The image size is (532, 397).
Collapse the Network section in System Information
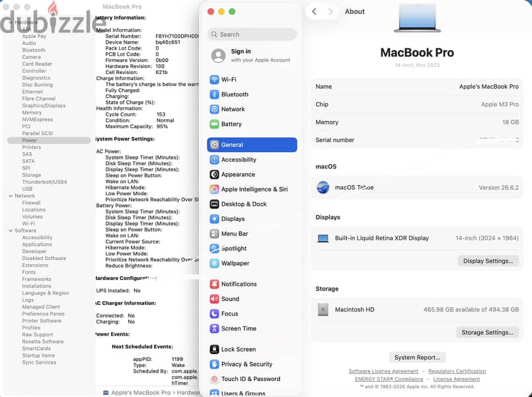point(11,196)
